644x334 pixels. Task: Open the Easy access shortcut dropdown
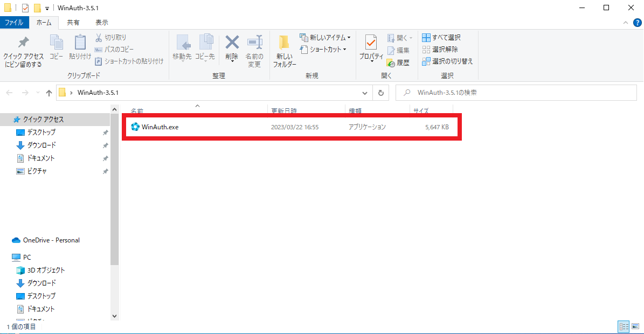tap(323, 49)
